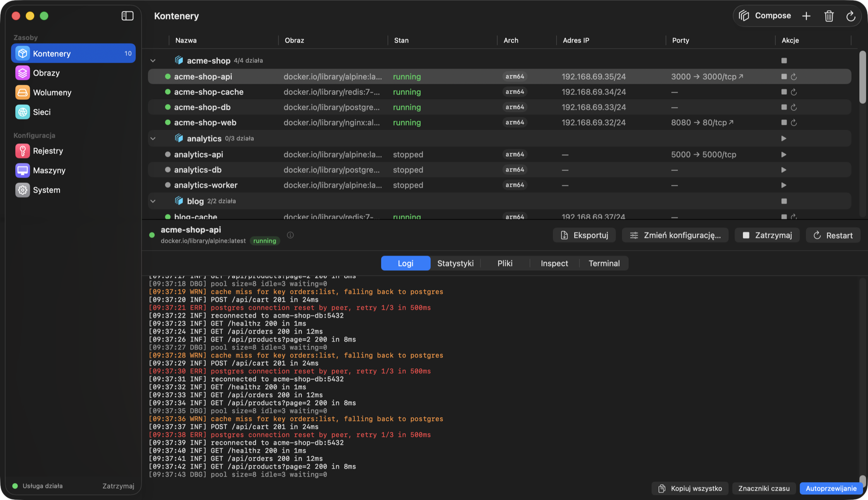Click the trash icon in toolbar

(829, 16)
